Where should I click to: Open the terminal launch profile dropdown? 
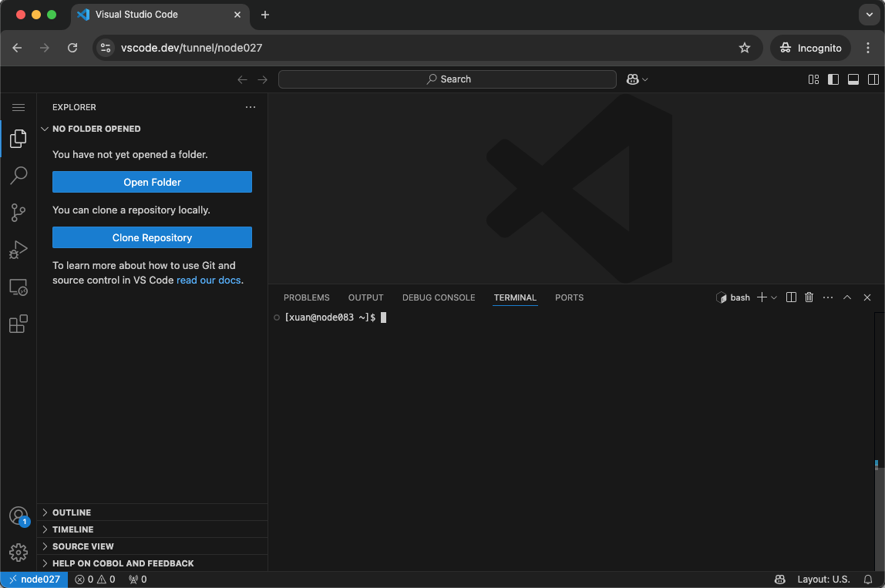pos(774,297)
